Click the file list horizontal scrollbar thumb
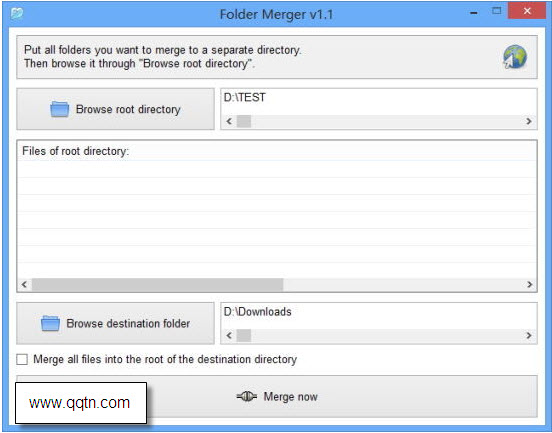The height and width of the screenshot is (433, 552). click(157, 284)
